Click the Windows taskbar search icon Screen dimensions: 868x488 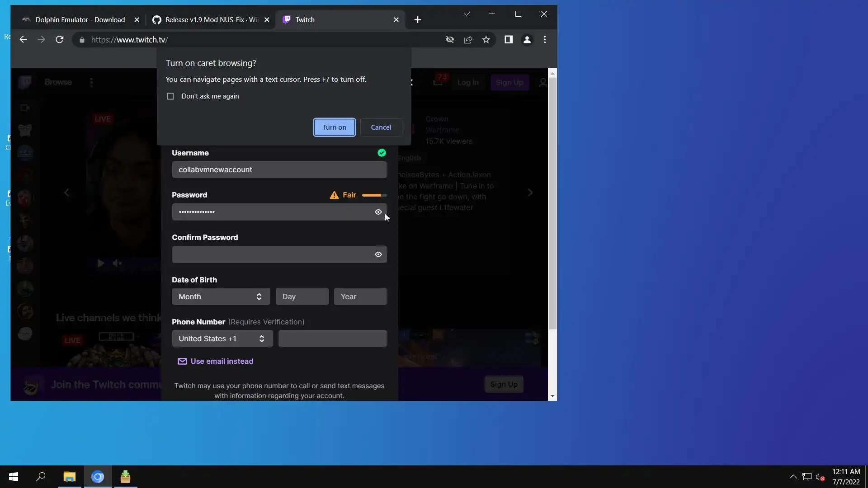(41, 477)
